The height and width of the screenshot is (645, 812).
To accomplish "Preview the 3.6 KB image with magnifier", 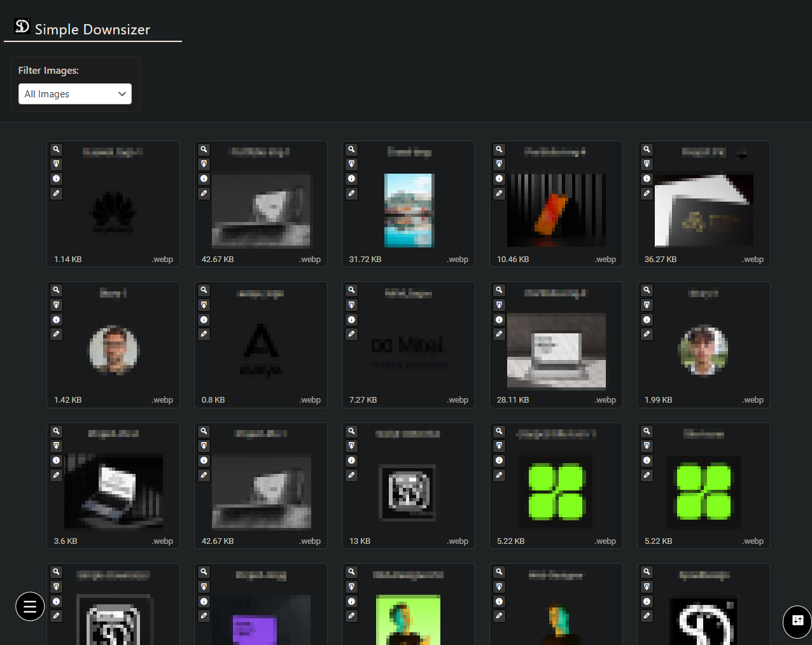I will tap(57, 431).
